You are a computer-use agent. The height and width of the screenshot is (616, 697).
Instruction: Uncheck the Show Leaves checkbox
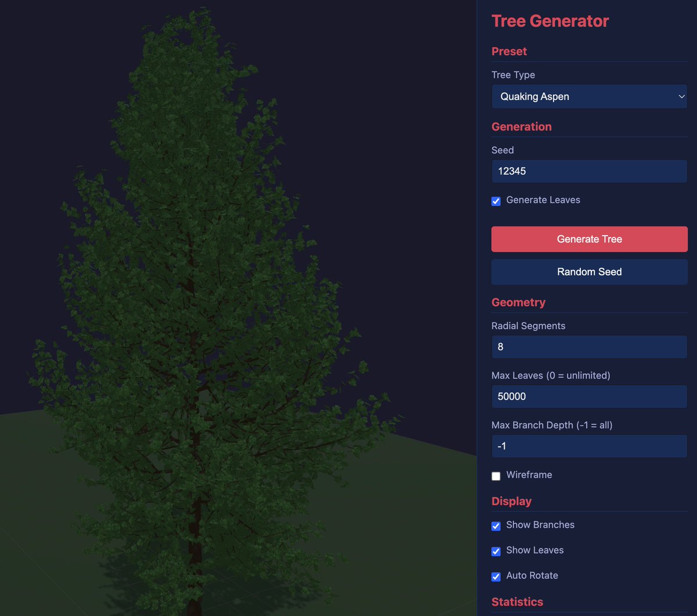[x=496, y=552]
